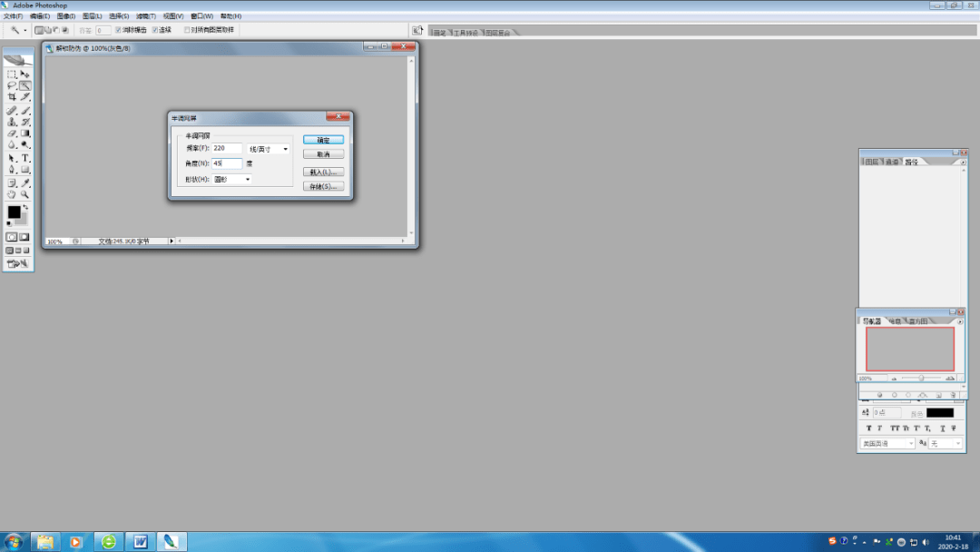This screenshot has height=552, width=980.
Task: Switch to the Histogram tab
Action: [918, 321]
